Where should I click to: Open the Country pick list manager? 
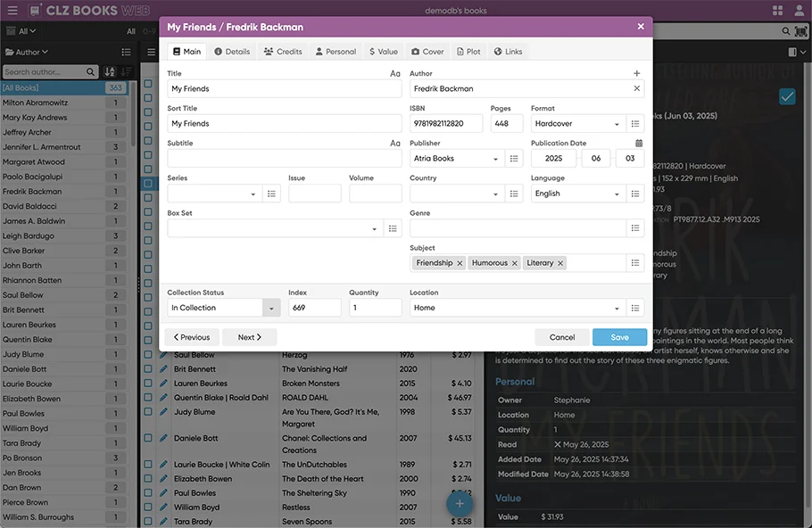tap(514, 194)
